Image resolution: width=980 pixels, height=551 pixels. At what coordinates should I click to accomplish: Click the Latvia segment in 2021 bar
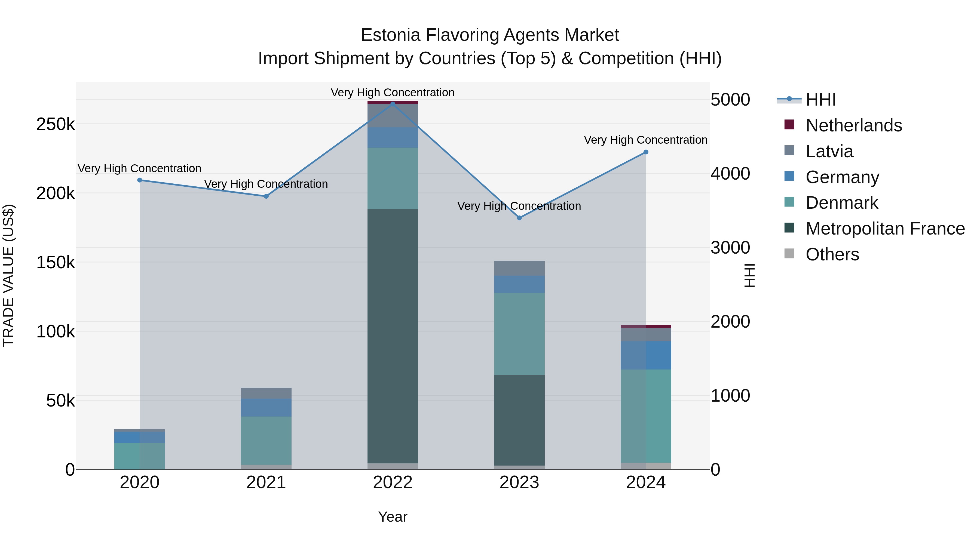pyautogui.click(x=266, y=393)
